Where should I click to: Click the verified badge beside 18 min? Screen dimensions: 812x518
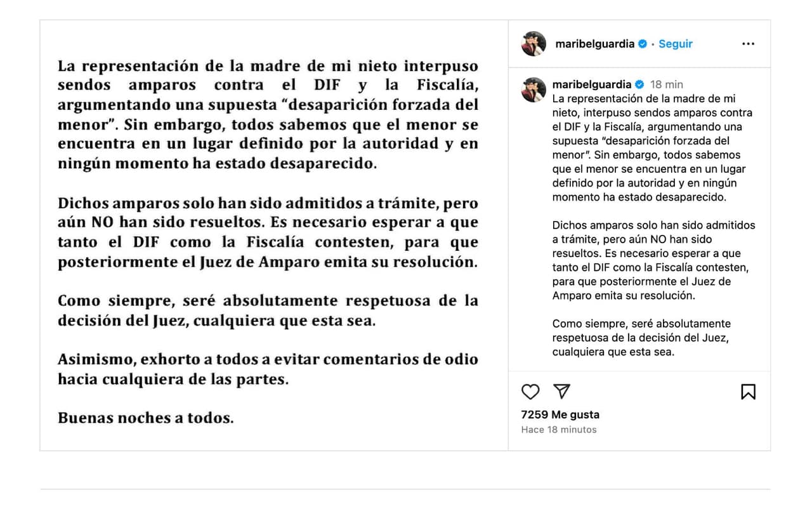[x=639, y=84]
